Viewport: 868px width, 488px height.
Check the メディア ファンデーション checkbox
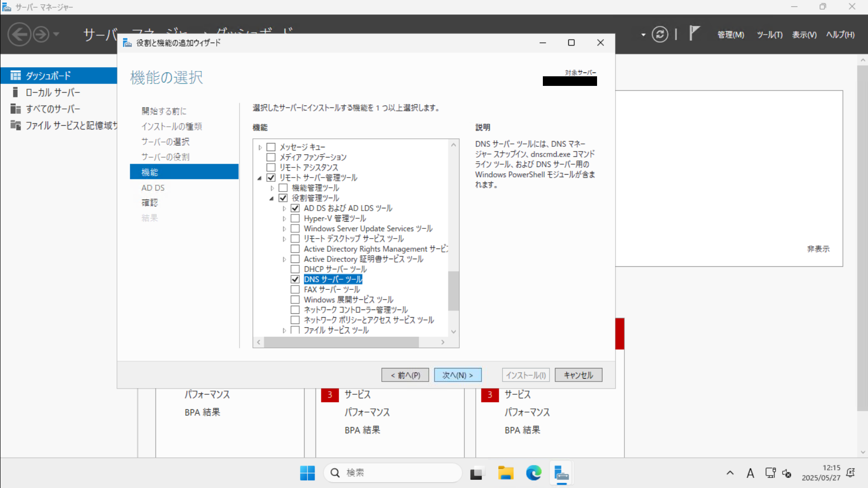tap(271, 157)
